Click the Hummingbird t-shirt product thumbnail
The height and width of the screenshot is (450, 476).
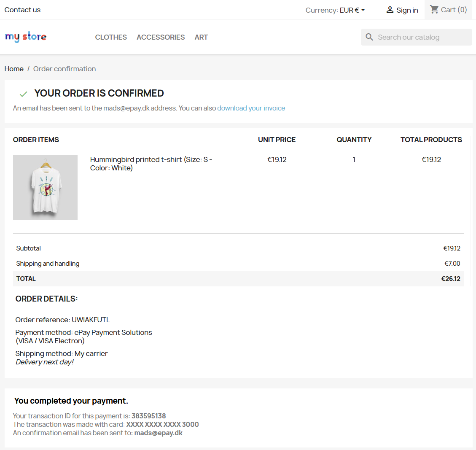point(45,187)
